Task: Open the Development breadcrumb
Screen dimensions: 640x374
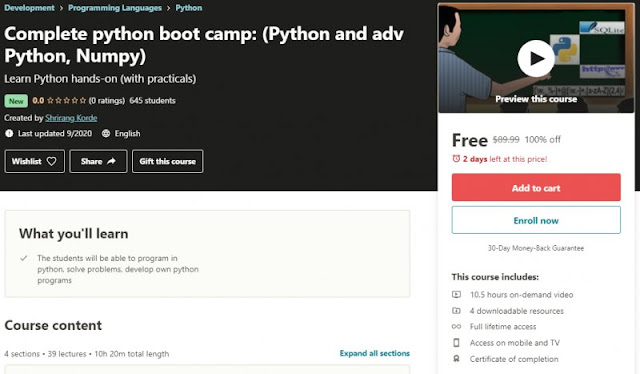Action: click(29, 8)
